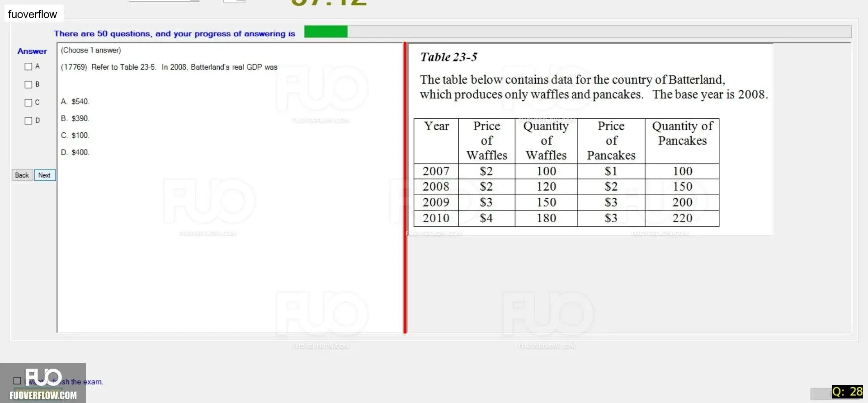The width and height of the screenshot is (868, 403).
Task: Click pancake quantity 150 for 2008
Action: click(682, 187)
